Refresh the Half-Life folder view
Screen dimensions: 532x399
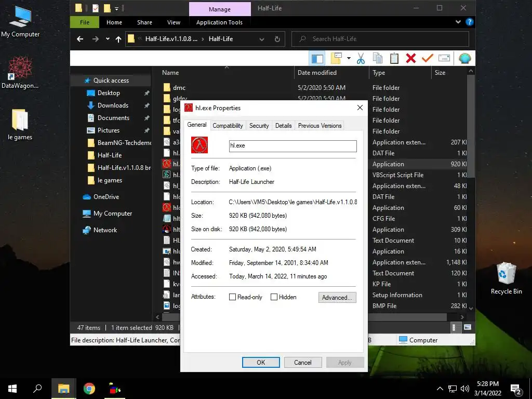(277, 39)
